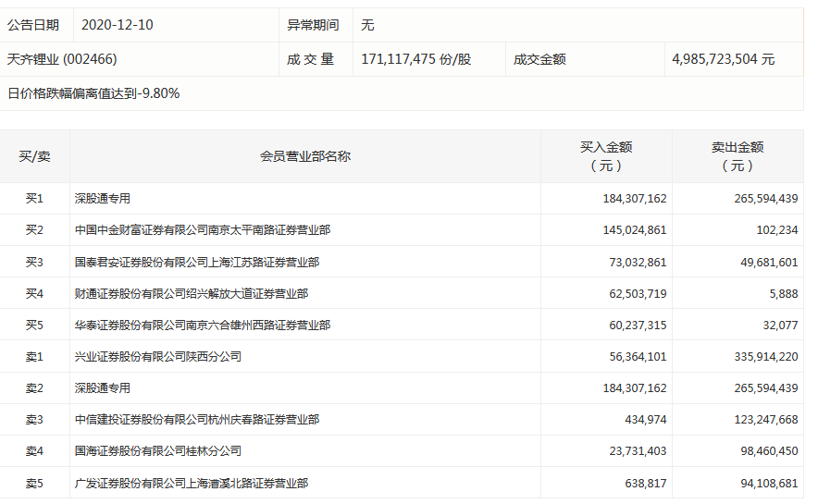Click buy amount 62,503,719
818x504 pixels.
[x=638, y=294]
